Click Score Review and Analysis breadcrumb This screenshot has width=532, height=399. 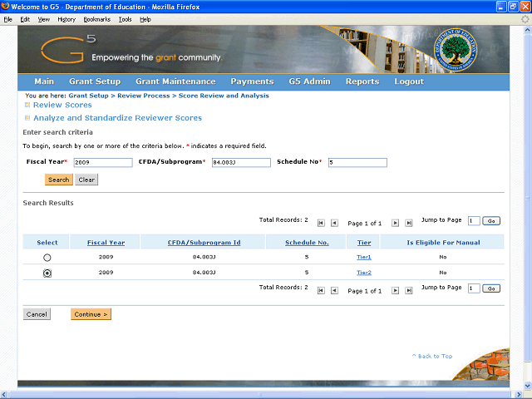(x=224, y=96)
